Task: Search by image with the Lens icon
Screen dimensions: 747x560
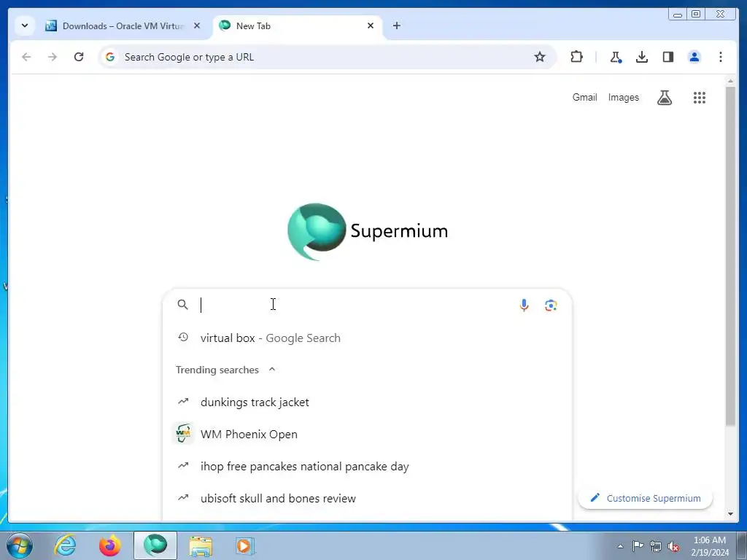Action: pyautogui.click(x=551, y=306)
